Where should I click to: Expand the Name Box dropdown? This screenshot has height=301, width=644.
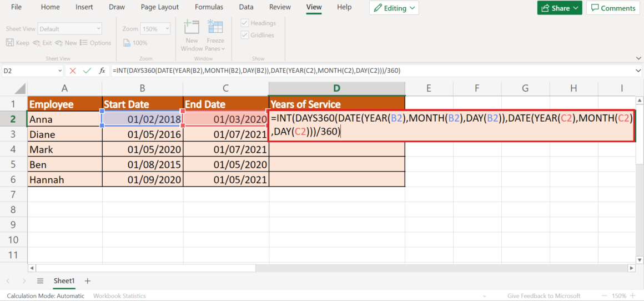(60, 71)
